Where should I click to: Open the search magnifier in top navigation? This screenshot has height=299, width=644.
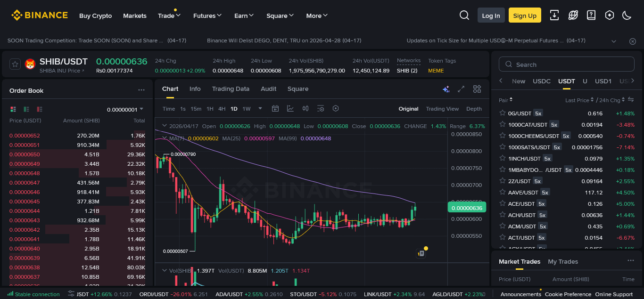coord(464,16)
